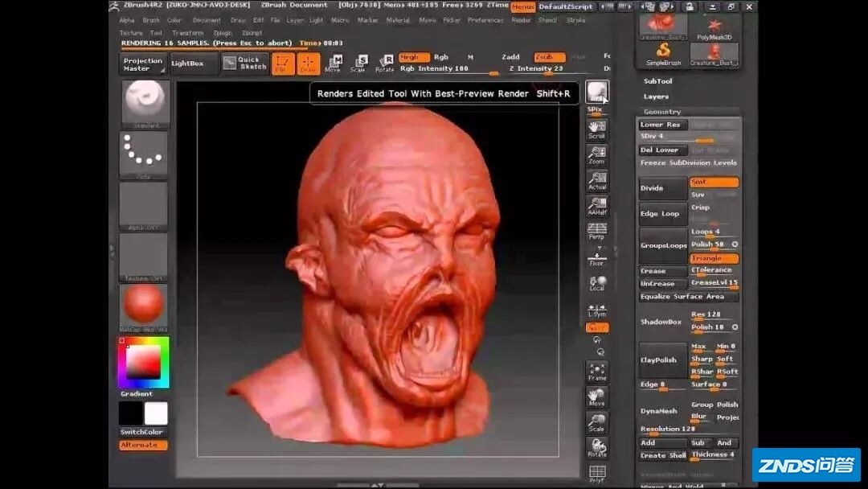Open the Dots stroke picker
868x489 pixels.
[144, 155]
